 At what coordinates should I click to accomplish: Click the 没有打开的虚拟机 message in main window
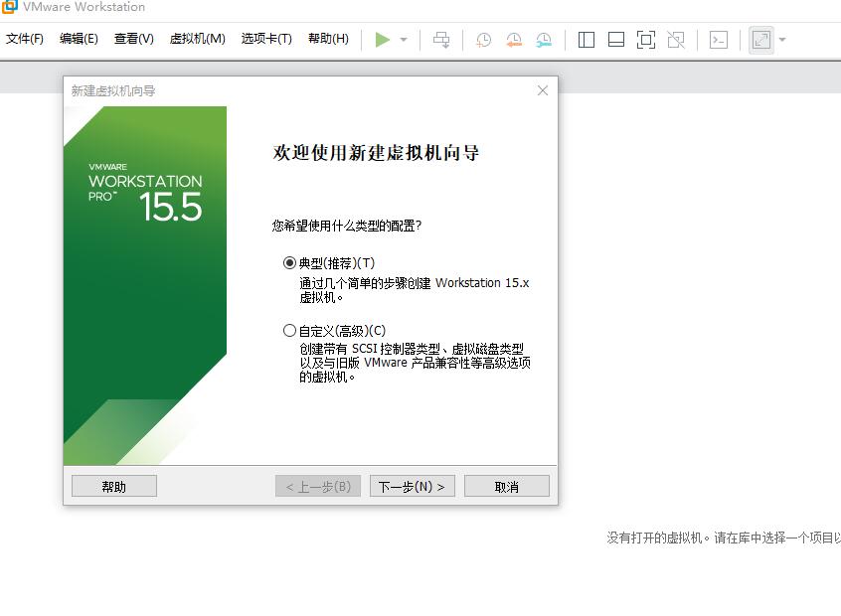coord(724,538)
